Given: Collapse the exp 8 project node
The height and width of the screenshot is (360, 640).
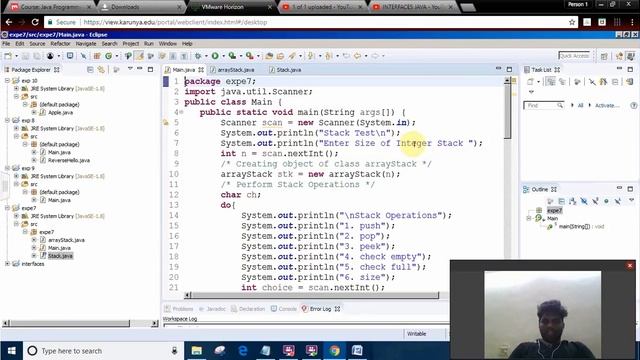Looking at the screenshot, I should (7, 120).
